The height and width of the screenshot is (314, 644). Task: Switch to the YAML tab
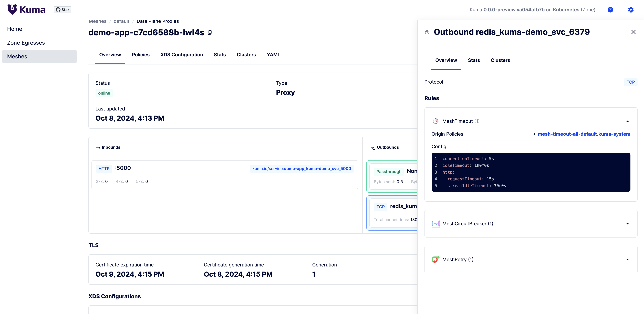(273, 55)
